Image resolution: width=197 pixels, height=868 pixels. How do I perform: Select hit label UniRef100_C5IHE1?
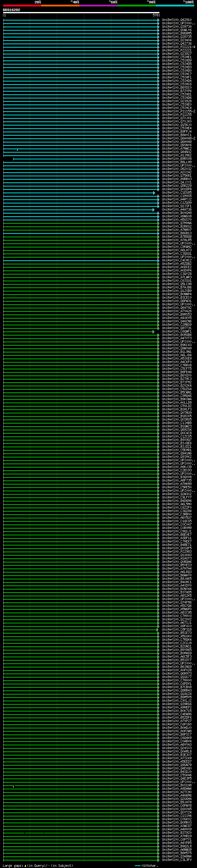[x=177, y=57]
